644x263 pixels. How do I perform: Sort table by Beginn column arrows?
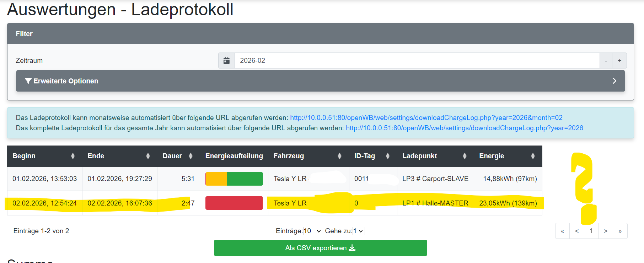[73, 156]
